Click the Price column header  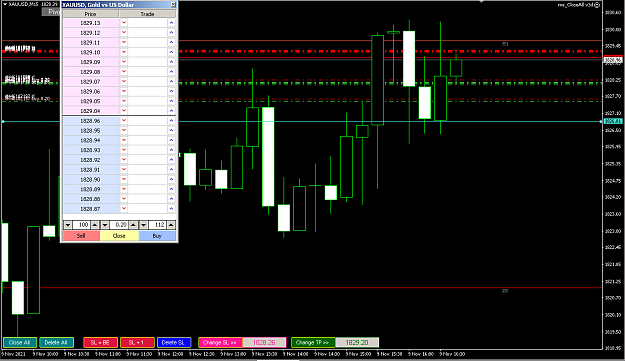[x=90, y=14]
